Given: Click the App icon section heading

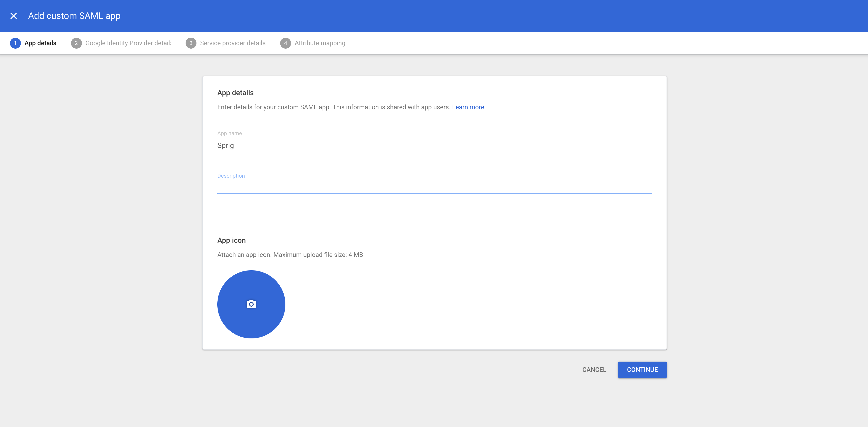Looking at the screenshot, I should pyautogui.click(x=231, y=241).
